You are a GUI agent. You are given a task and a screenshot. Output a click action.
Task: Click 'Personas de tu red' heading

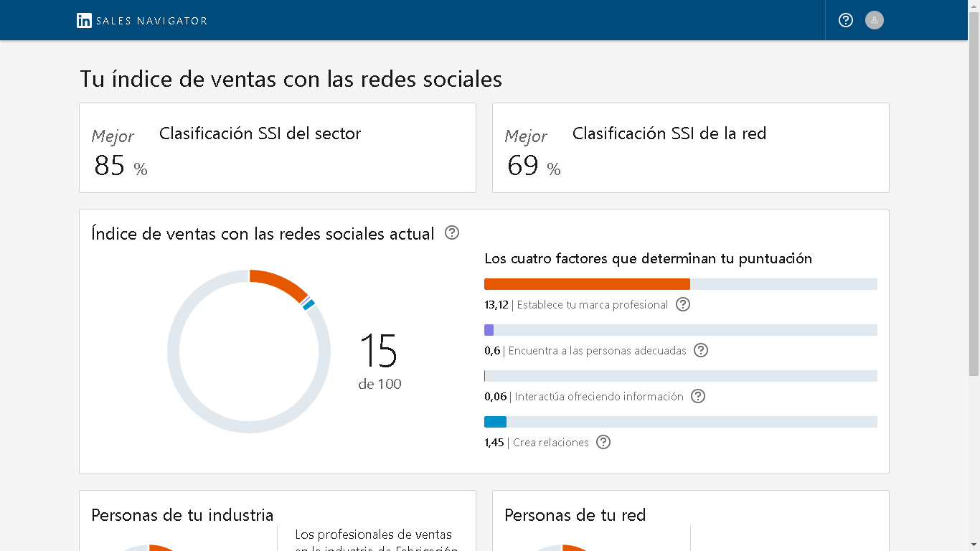click(575, 515)
